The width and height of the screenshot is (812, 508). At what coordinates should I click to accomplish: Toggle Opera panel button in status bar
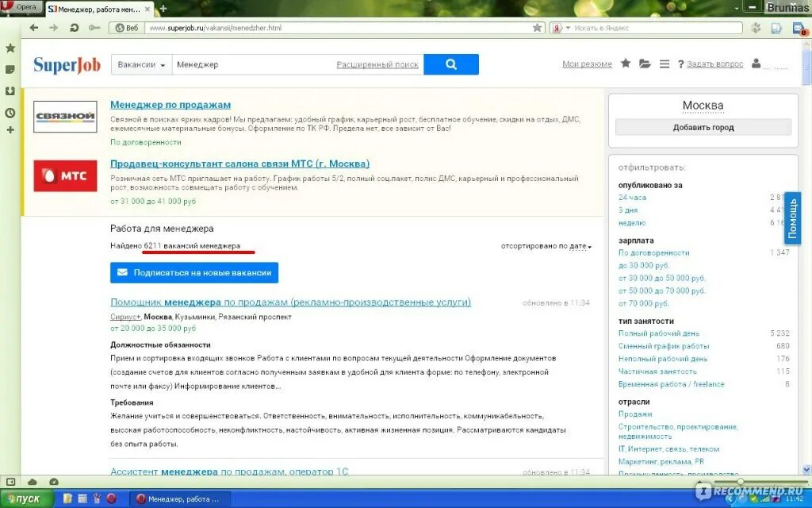click(10, 482)
